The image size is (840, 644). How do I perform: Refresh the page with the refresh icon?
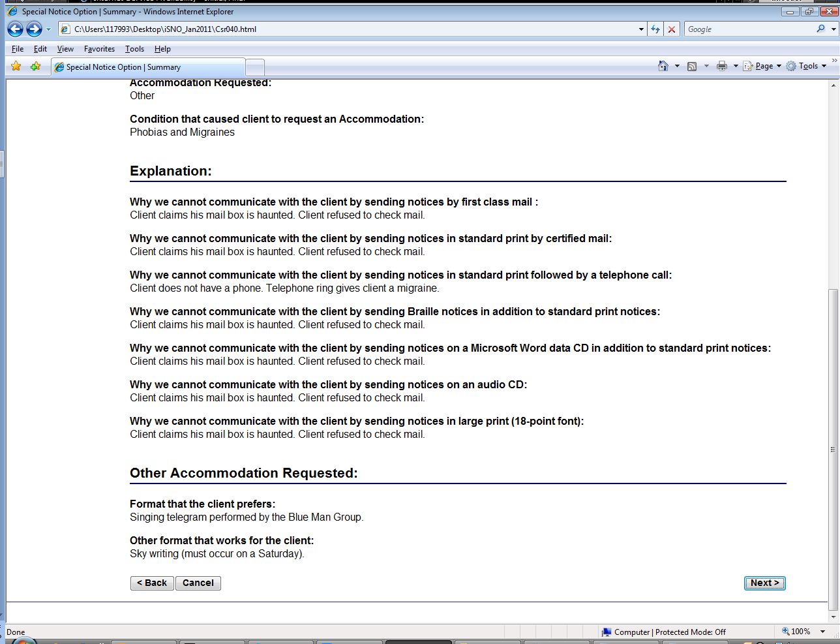(655, 29)
